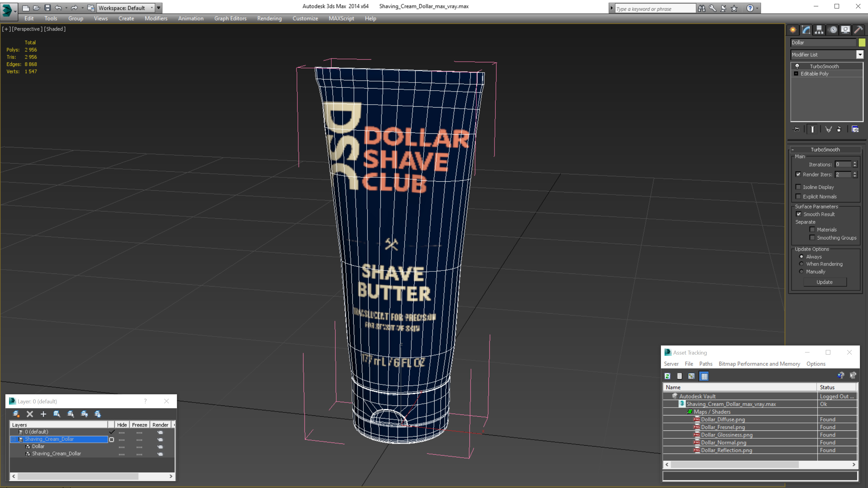Open the Display command panel tab
The height and width of the screenshot is (488, 868).
coord(845,30)
